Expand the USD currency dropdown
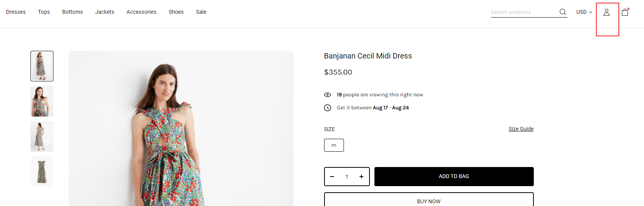 click(584, 12)
